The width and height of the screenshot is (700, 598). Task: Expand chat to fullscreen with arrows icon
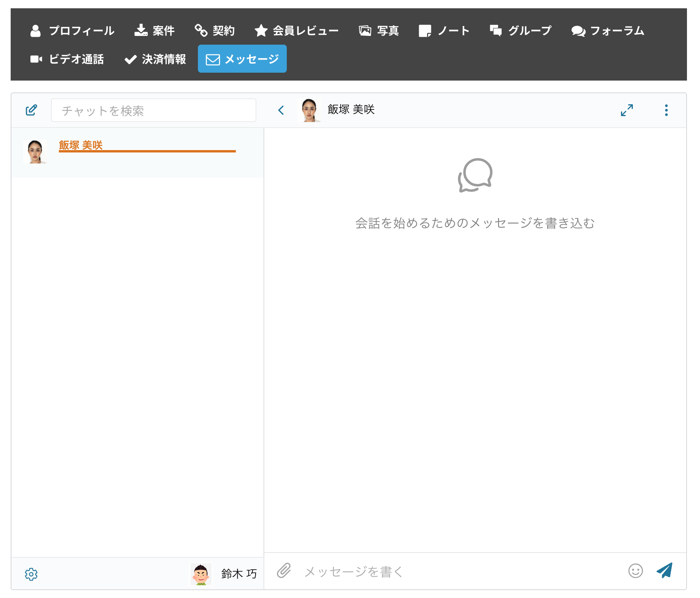tap(627, 110)
